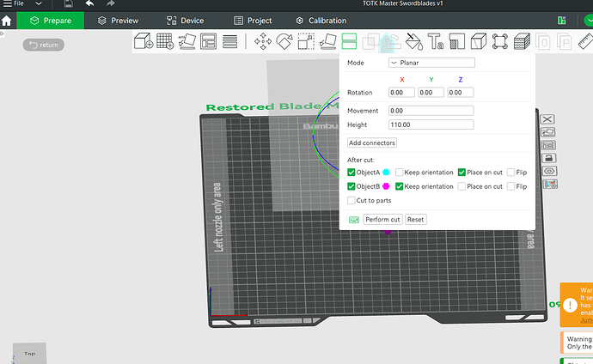Click the stacked horizontal lines toolbar icon

(x=230, y=41)
